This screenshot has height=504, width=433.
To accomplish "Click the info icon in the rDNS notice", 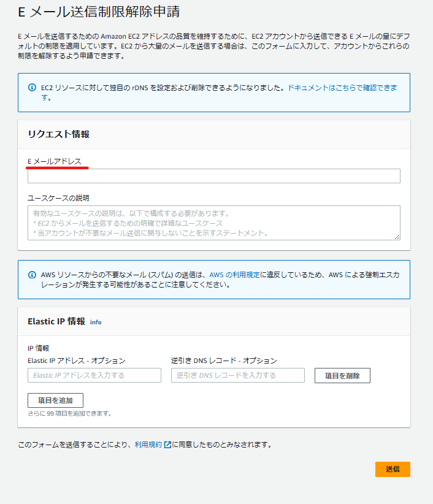I will [x=32, y=88].
